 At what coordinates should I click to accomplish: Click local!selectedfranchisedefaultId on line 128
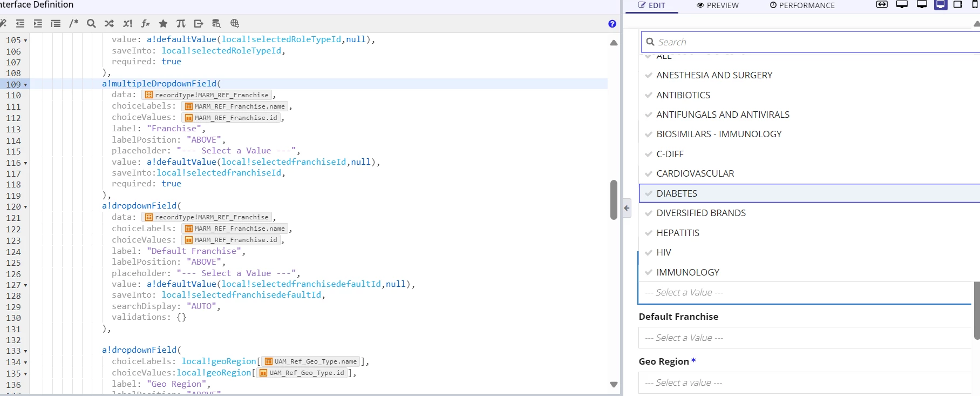tap(241, 295)
